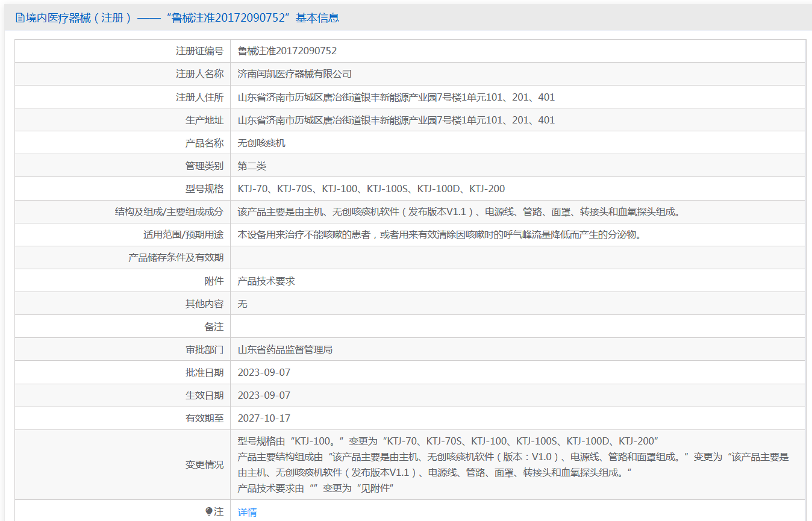The width and height of the screenshot is (812, 521).
Task: Select the 生效日期 label
Action: 204,395
